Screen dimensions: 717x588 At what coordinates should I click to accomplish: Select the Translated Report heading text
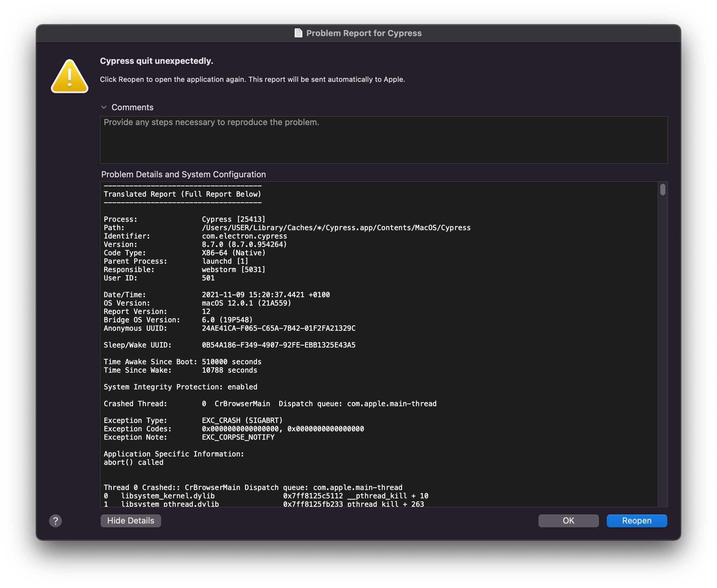coord(182,194)
